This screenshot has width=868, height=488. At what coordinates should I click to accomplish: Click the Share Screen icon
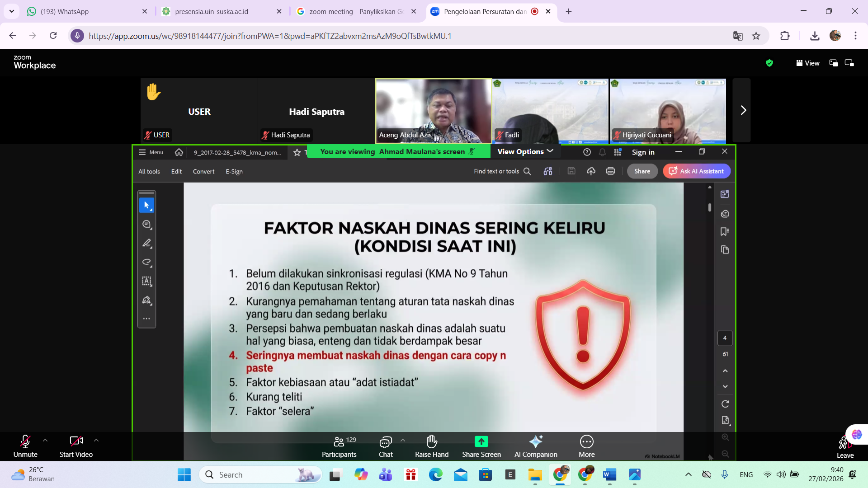click(x=481, y=441)
